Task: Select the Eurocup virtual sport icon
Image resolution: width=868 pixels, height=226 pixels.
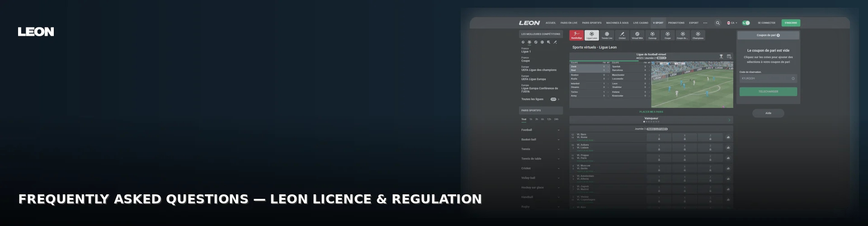Action: tap(652, 35)
